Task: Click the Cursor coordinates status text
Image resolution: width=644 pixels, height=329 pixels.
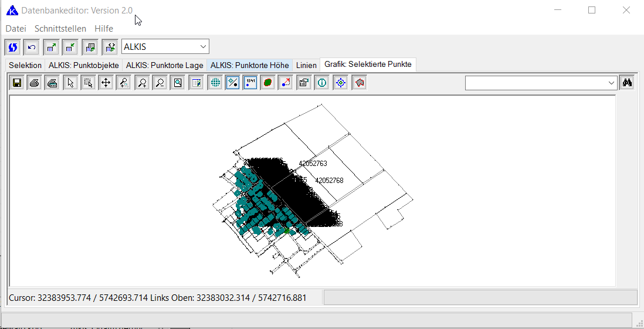Action: [x=158, y=298]
